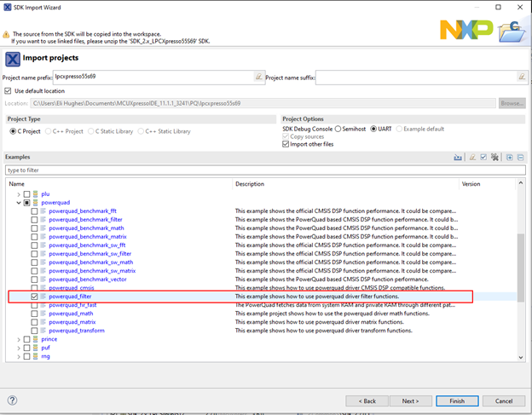Click the import-from-file icon in Examples toolbar

458,158
